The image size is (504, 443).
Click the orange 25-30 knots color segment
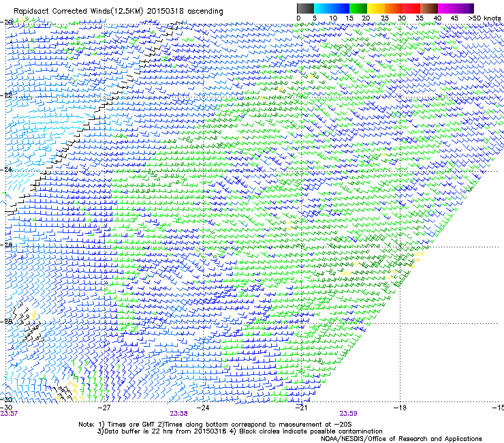394,8
